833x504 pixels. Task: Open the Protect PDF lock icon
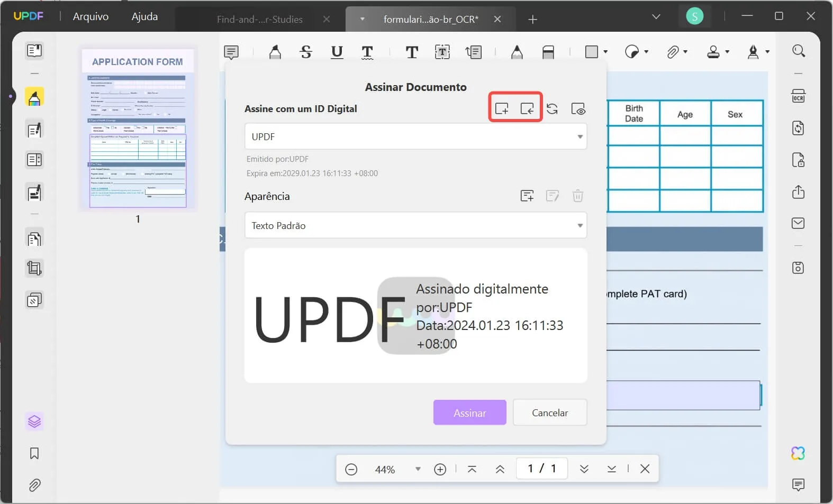(799, 160)
